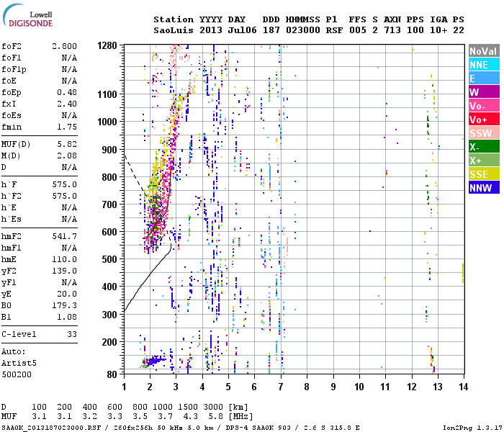504x432 pixels.
Task: Click the fxI value 2.40
Action: 67,104
